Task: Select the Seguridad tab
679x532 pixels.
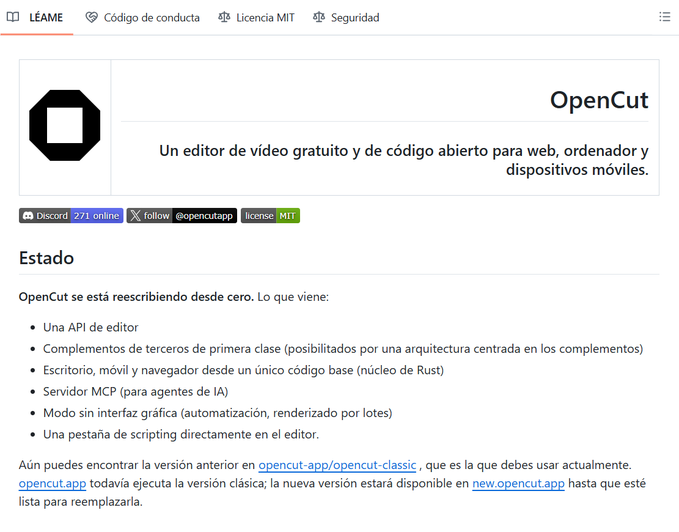Action: (346, 17)
